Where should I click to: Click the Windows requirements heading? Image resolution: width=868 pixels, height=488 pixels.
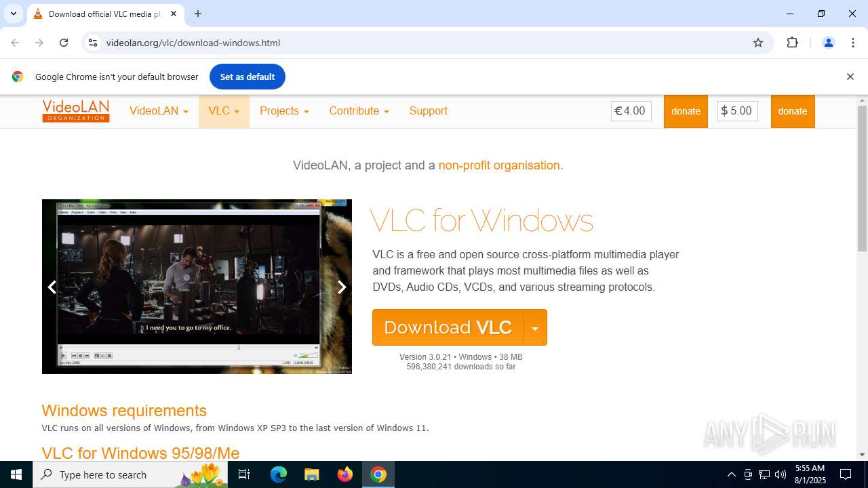click(124, 411)
